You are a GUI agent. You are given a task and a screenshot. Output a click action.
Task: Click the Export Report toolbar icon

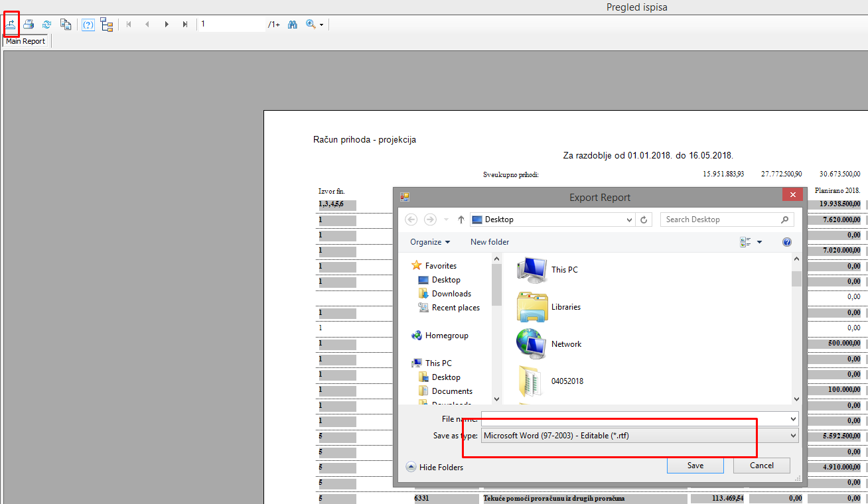(x=11, y=25)
